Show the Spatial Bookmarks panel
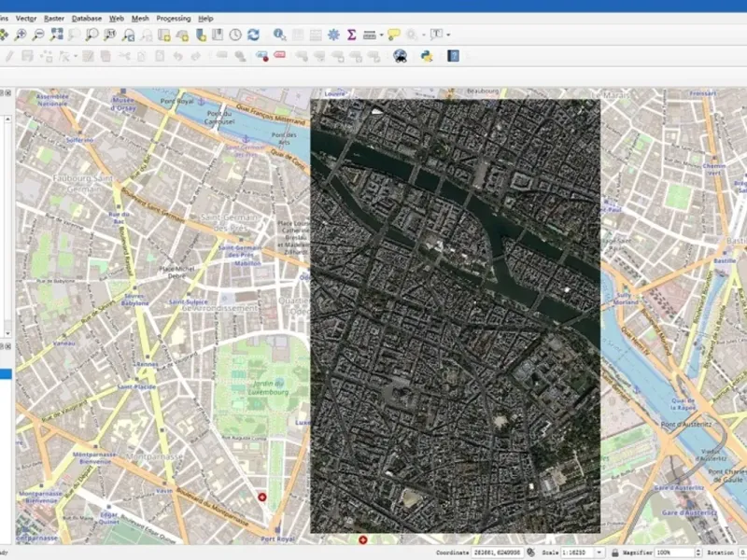The image size is (747, 560). click(218, 35)
